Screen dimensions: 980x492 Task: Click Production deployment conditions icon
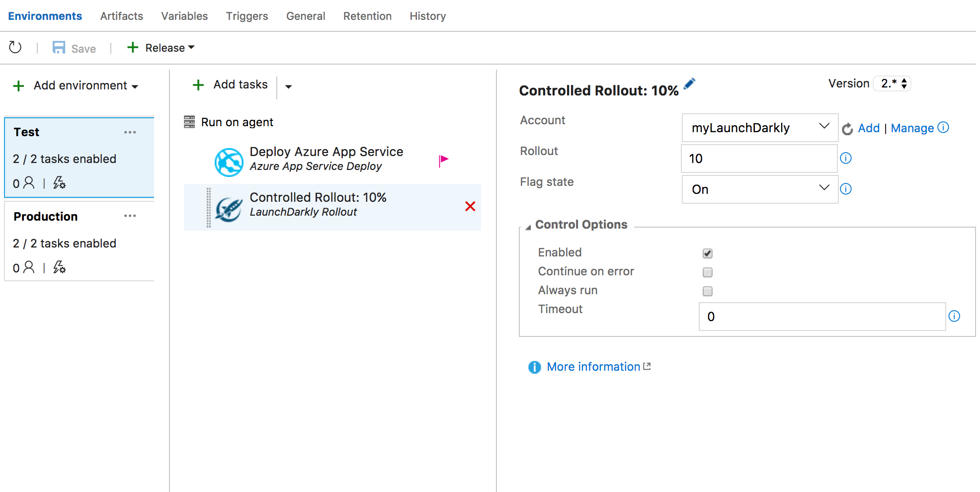(59, 267)
